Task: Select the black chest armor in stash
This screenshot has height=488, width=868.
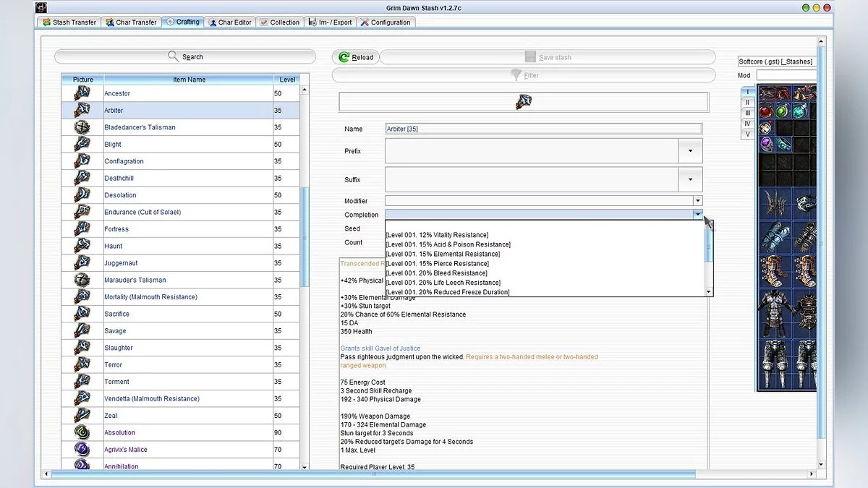Action: 773,311
